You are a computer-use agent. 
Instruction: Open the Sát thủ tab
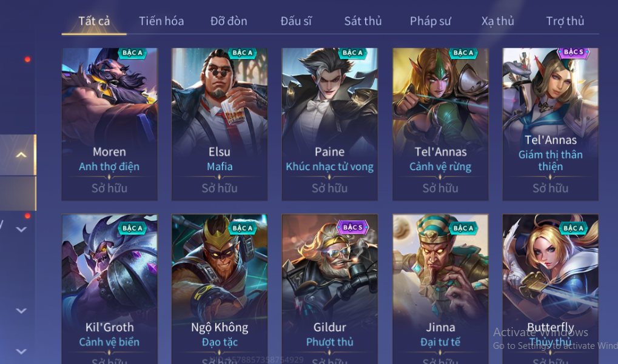[363, 21]
